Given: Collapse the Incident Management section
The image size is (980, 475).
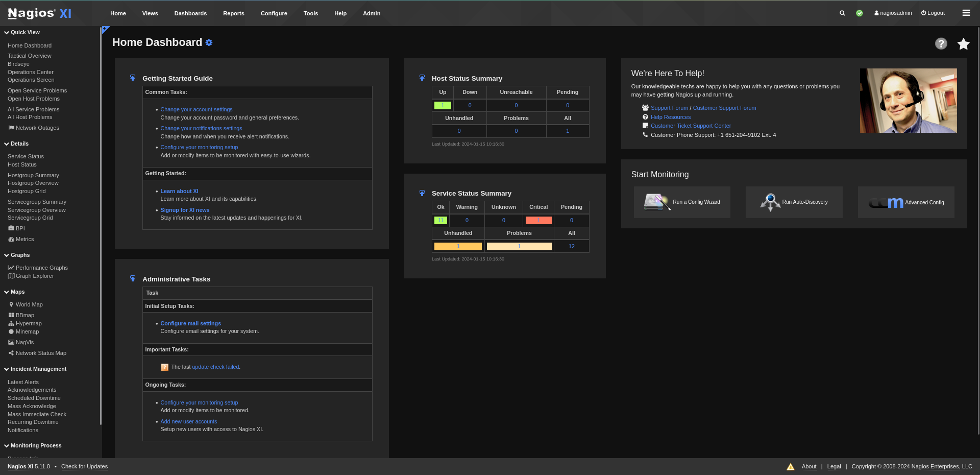Looking at the screenshot, I should [x=35, y=369].
